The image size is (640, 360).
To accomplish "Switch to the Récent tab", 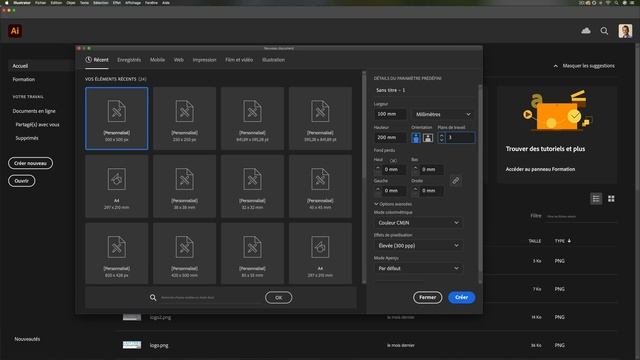I will click(x=97, y=60).
